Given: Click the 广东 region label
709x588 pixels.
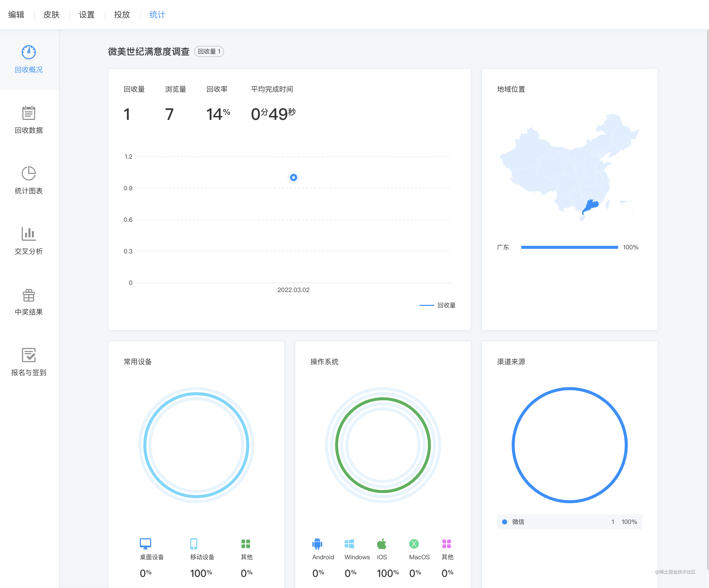Looking at the screenshot, I should click(x=503, y=247).
